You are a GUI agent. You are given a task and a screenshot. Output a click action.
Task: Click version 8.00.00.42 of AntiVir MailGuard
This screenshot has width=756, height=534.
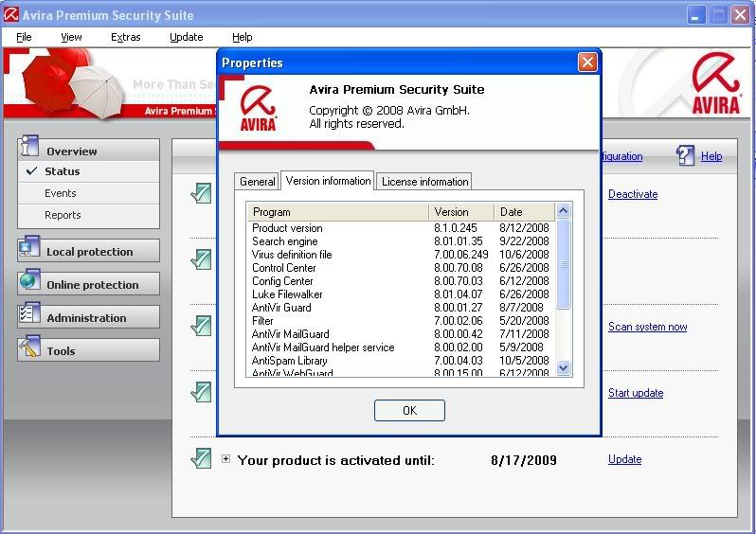pos(458,334)
